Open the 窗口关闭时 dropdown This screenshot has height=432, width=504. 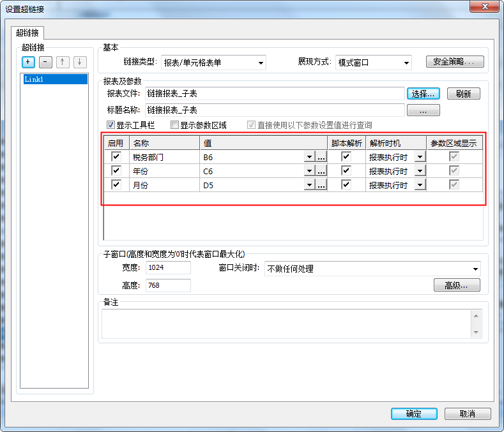click(x=372, y=269)
